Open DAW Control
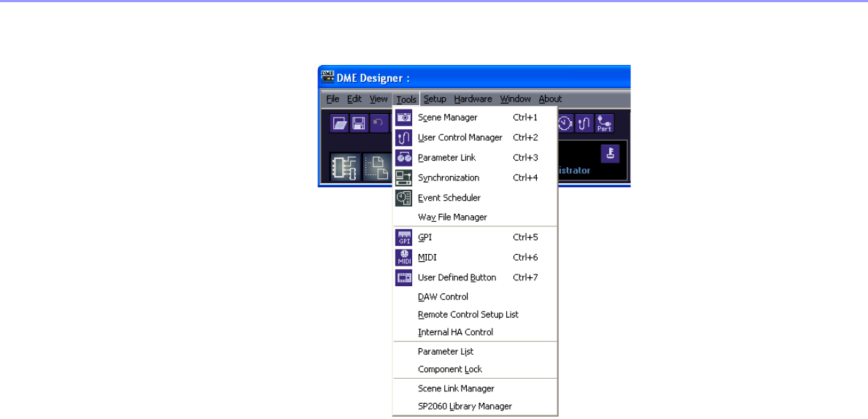This screenshot has width=868, height=419. (475, 296)
